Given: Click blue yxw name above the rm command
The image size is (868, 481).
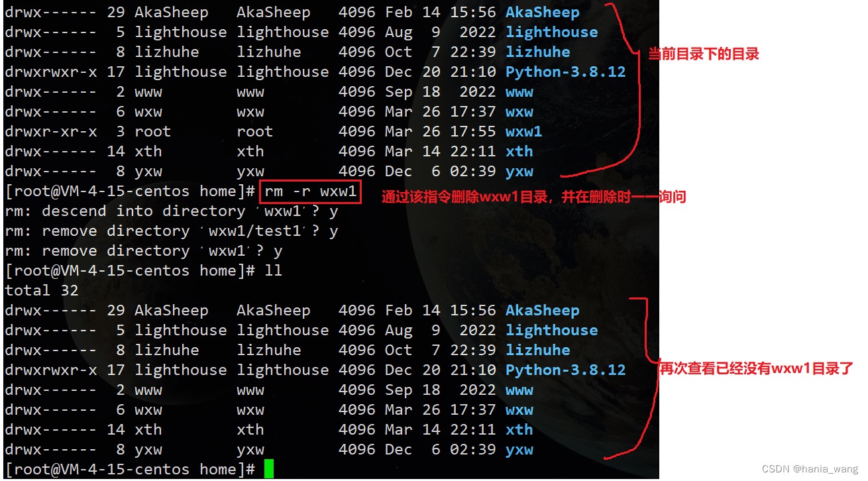Looking at the screenshot, I should click(519, 172).
